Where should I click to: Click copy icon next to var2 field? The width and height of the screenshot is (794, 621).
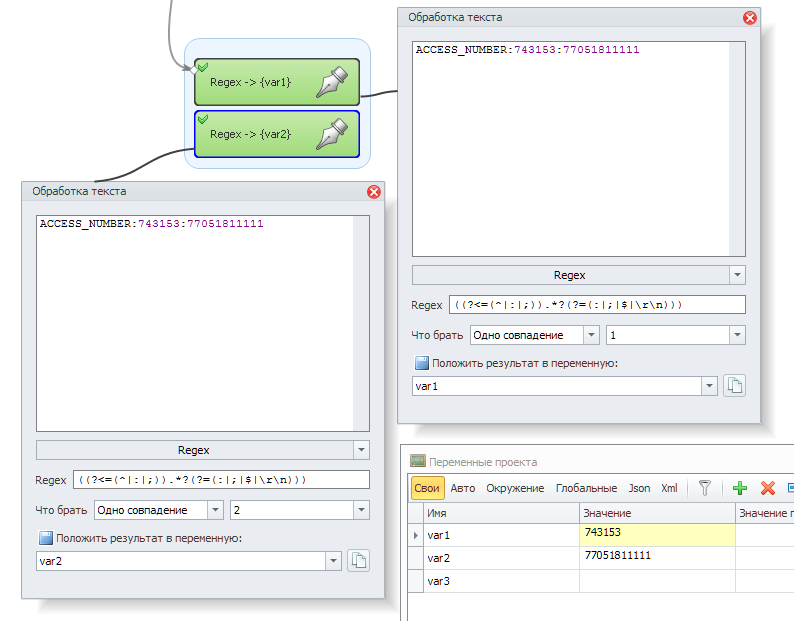coord(358,561)
